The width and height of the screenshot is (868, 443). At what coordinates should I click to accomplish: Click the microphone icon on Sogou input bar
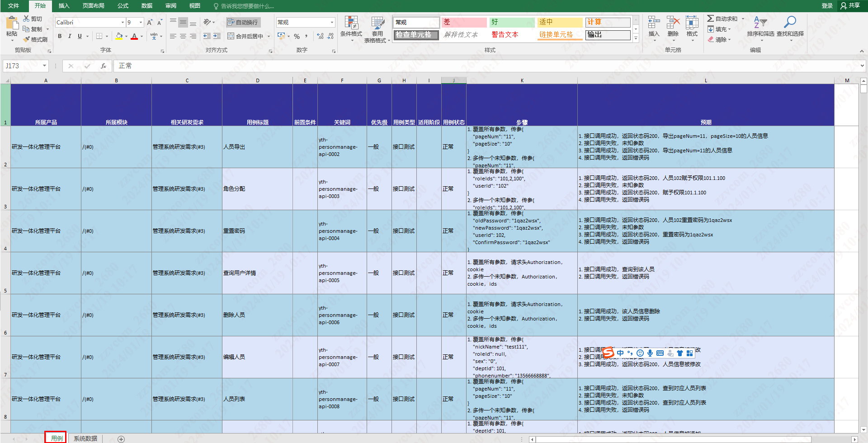pyautogui.click(x=650, y=353)
